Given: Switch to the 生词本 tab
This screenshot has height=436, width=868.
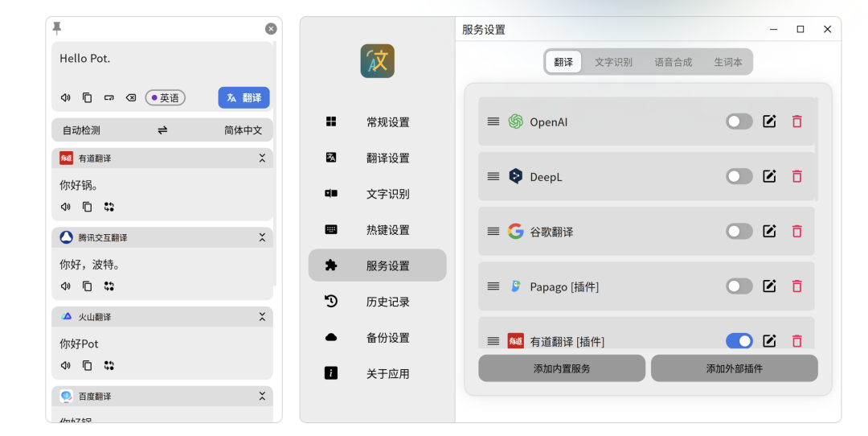Looking at the screenshot, I should pos(728,62).
